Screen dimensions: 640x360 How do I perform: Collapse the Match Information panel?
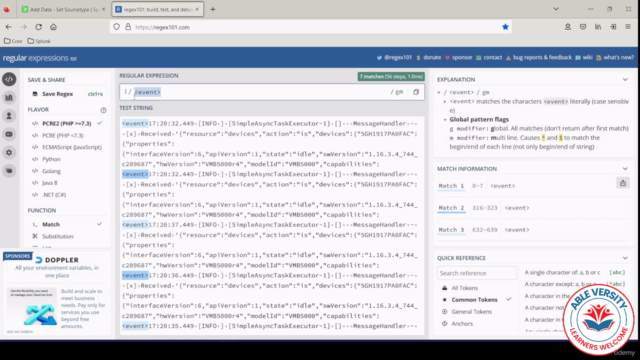point(625,169)
